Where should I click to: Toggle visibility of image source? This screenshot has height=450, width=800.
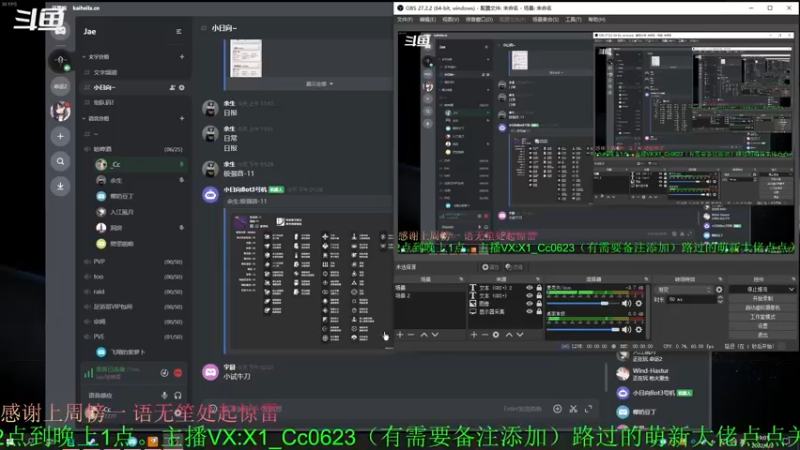(530, 304)
